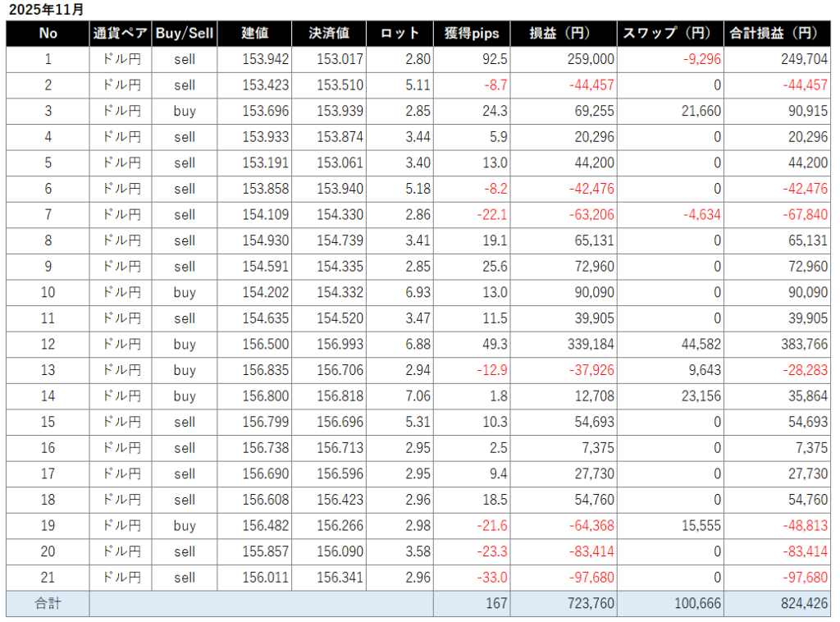This screenshot has height=622, width=840.
Task: Select the row number 10 cell
Action: 48,293
